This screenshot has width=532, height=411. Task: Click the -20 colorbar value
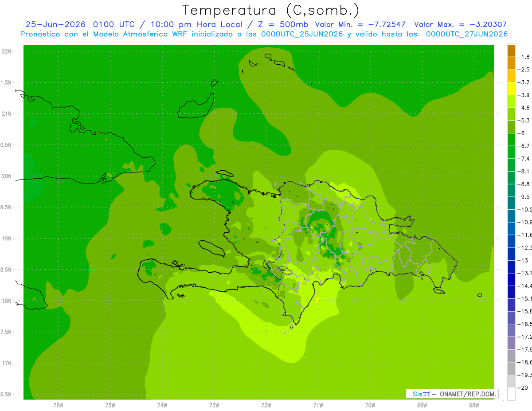click(x=523, y=388)
